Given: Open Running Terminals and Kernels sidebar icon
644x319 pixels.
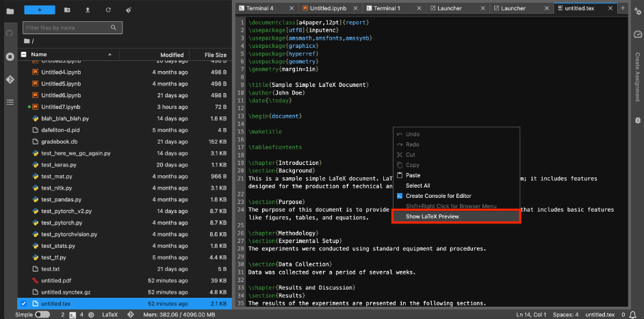Looking at the screenshot, I should coord(10,57).
